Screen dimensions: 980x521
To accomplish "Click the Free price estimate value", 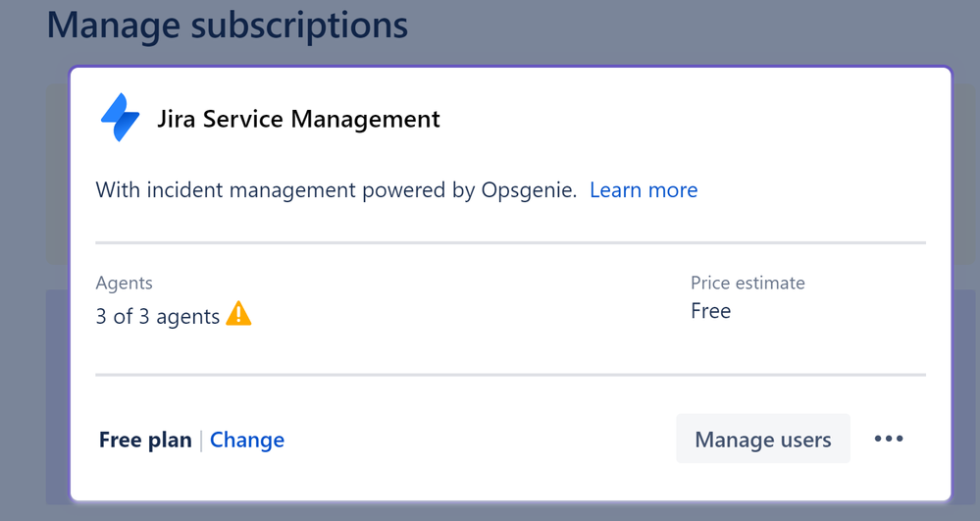I will (710, 311).
